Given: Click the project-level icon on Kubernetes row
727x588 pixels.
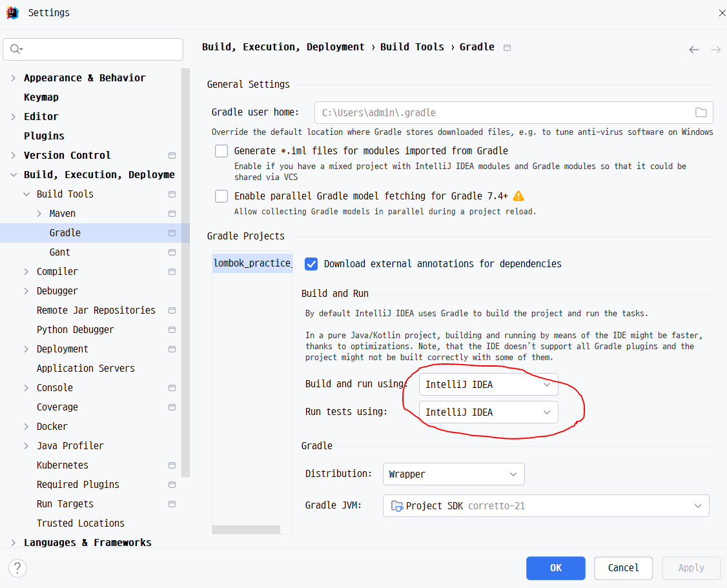Looking at the screenshot, I should pyautogui.click(x=172, y=465).
